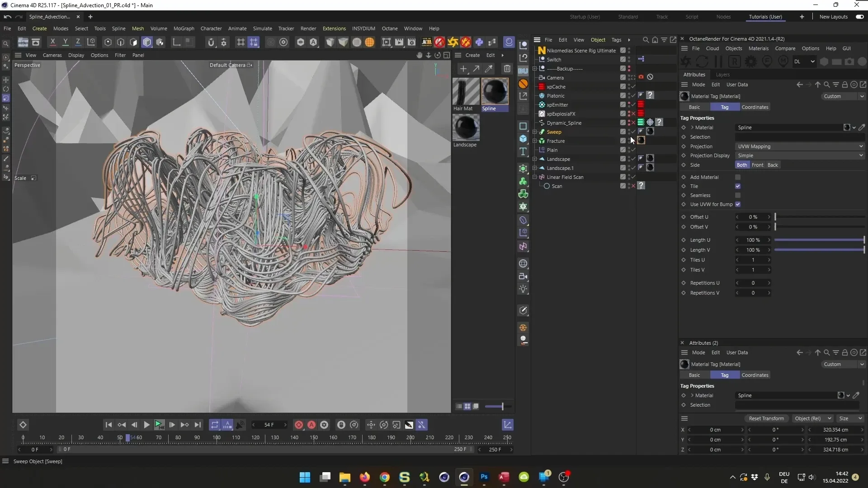Click the Reset Transform button
The width and height of the screenshot is (868, 488).
click(767, 418)
